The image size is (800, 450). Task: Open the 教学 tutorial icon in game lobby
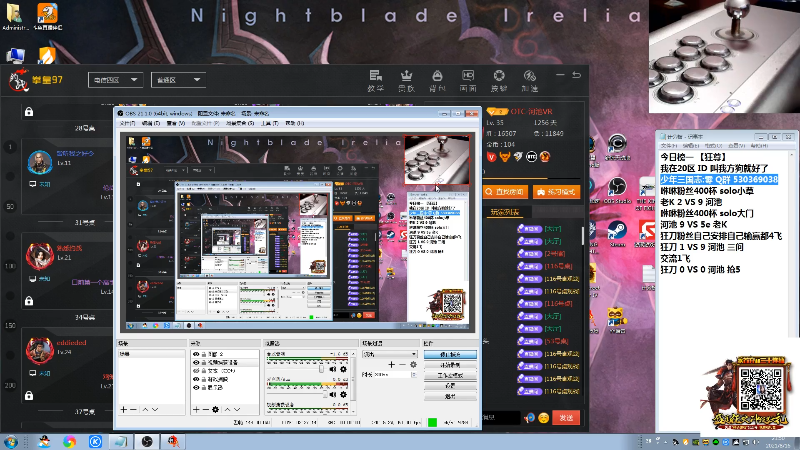pos(376,81)
